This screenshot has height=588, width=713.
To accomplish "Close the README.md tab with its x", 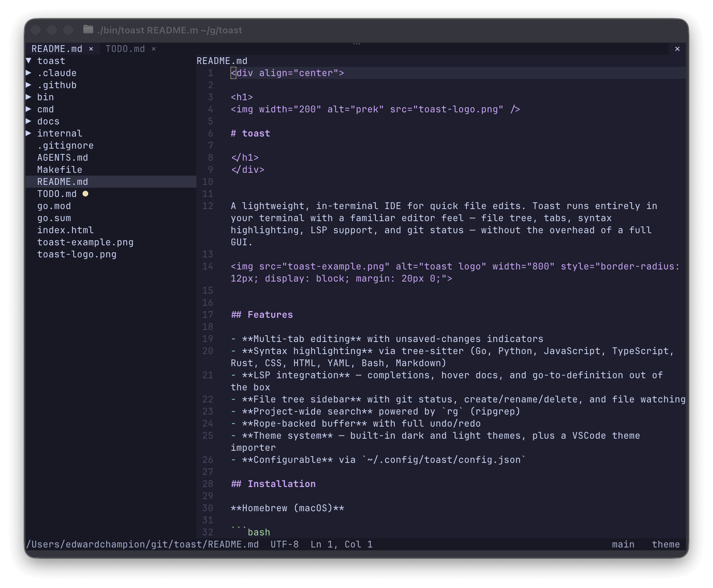I will [91, 49].
